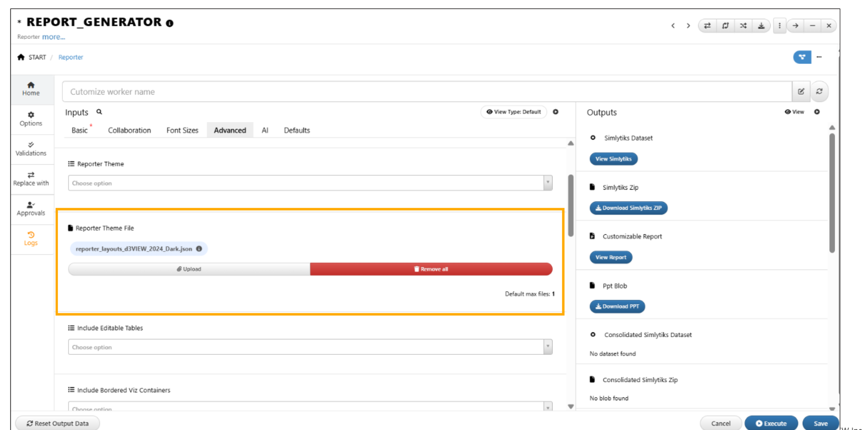Open the Options gear in sidebar
Viewport: 868px width, 430px height.
pos(31,119)
